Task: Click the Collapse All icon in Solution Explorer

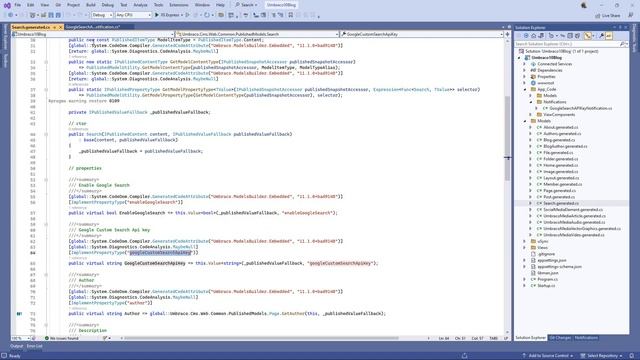Action: [x=570, y=36]
